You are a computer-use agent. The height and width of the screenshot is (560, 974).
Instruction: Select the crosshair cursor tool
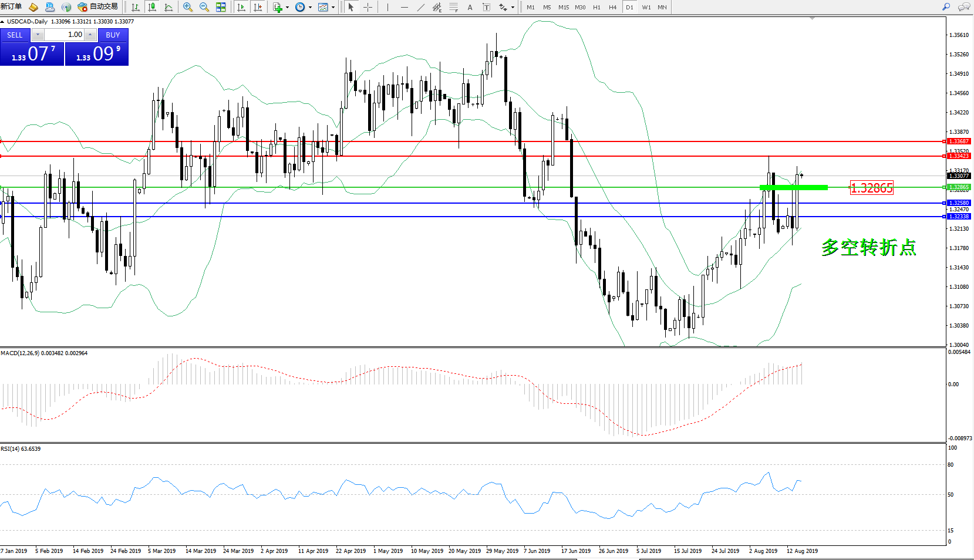[x=368, y=7]
